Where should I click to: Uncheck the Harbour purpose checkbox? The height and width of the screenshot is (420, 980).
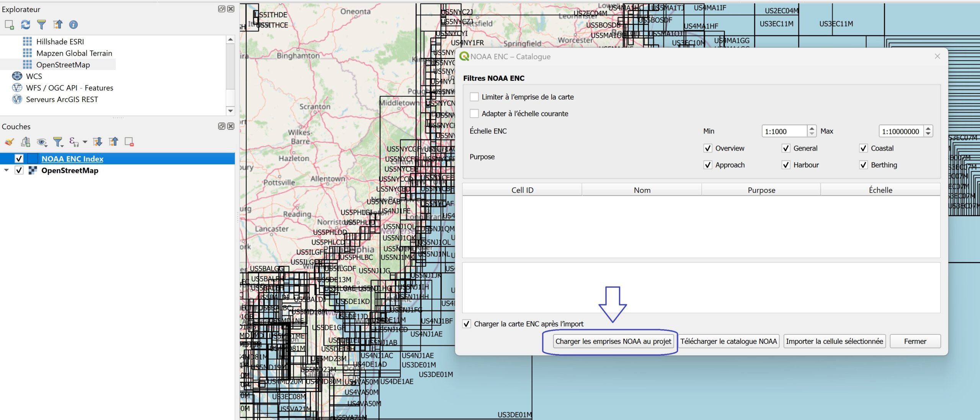coord(786,165)
